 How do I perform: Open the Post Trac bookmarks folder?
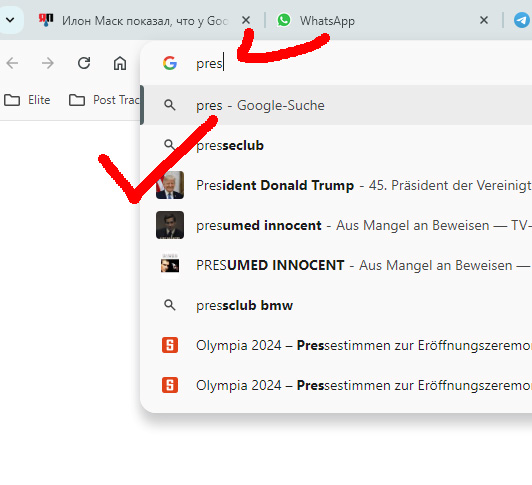[x=104, y=100]
